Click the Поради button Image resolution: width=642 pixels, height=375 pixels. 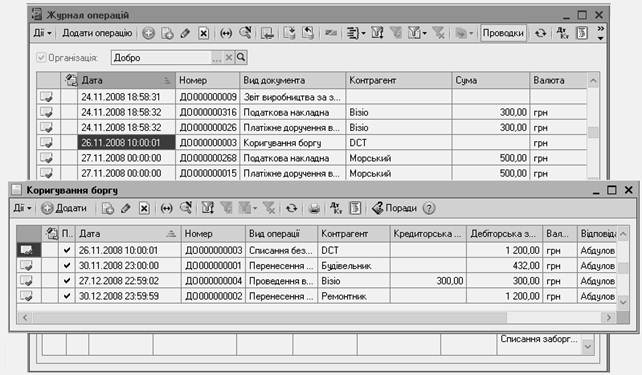(x=394, y=208)
